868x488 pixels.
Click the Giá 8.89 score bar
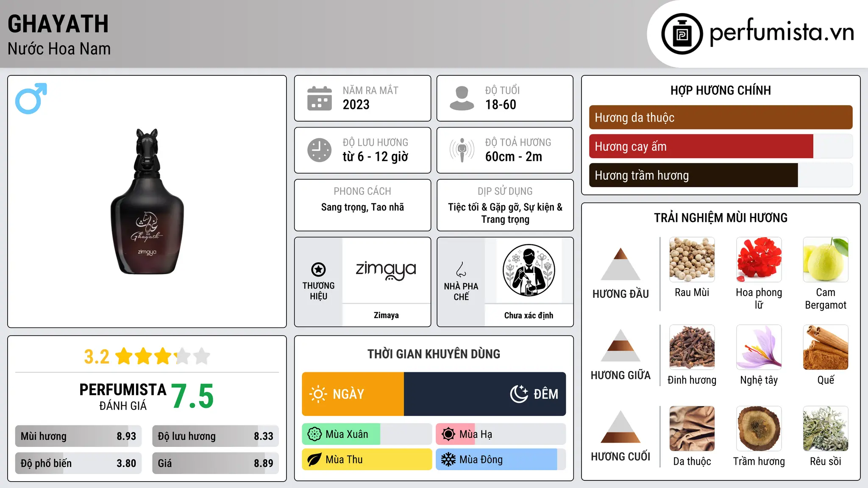(x=216, y=463)
